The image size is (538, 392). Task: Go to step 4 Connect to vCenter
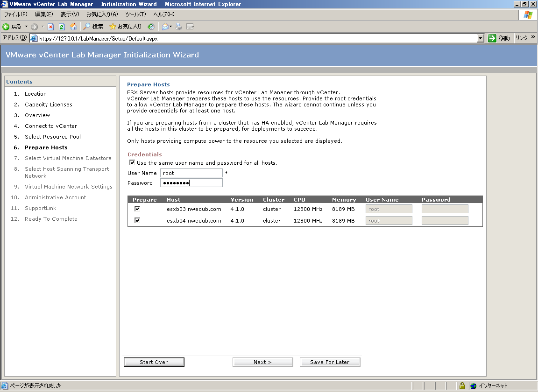[x=51, y=126]
